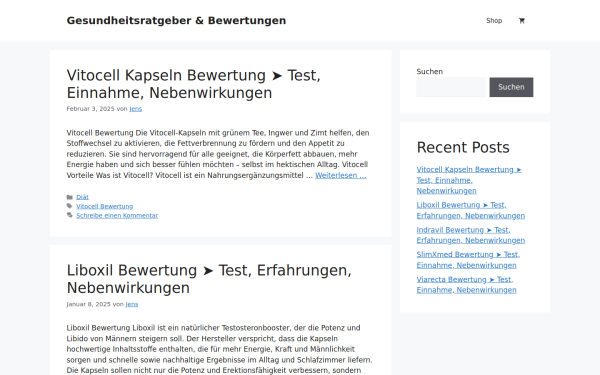
Task: Open Viarecta Bewertung in Recent Posts
Action: pyautogui.click(x=466, y=285)
